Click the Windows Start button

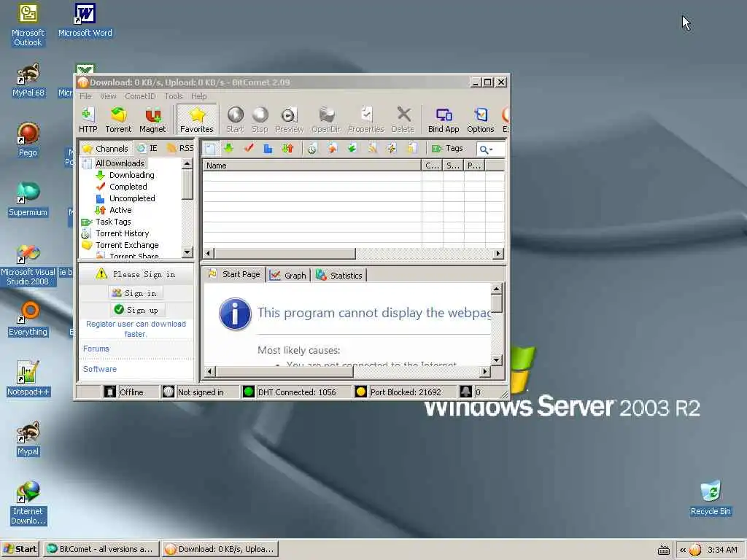tap(20, 549)
